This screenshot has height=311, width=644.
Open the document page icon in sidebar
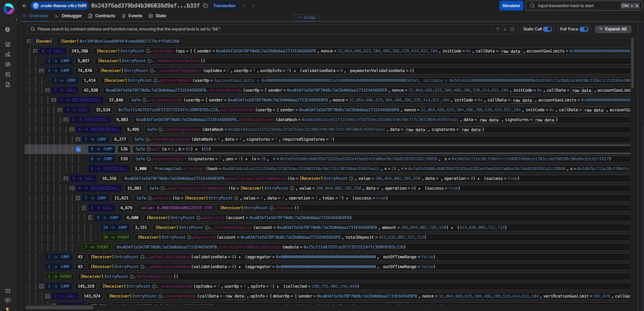point(7,85)
